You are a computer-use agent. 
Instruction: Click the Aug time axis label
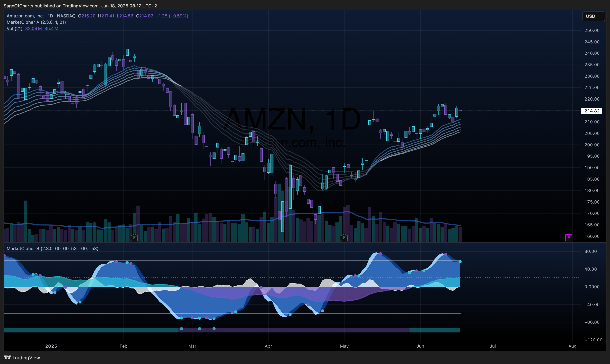click(573, 346)
